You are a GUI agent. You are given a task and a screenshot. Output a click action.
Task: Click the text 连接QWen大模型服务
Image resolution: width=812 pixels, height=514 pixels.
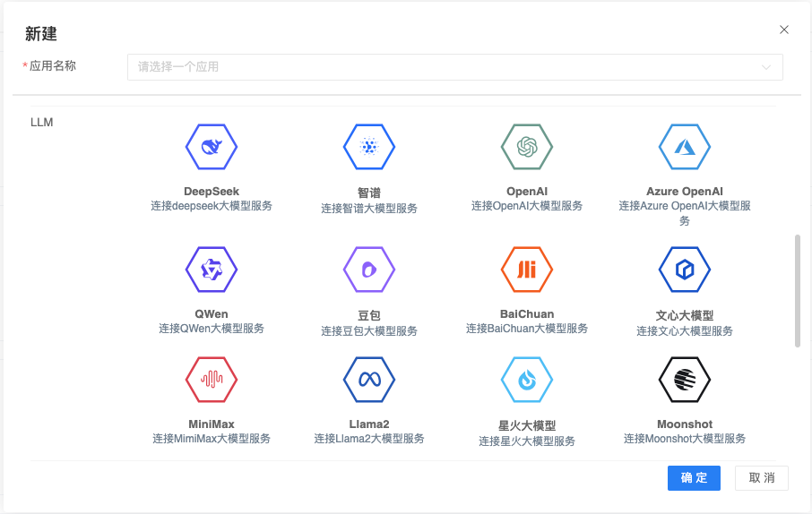[212, 329]
